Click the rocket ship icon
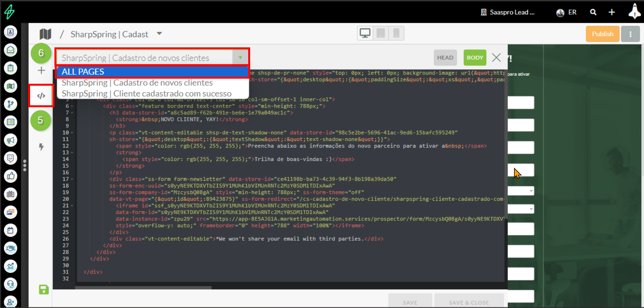Image resolution: width=644 pixels, height=308 pixels. point(634,11)
